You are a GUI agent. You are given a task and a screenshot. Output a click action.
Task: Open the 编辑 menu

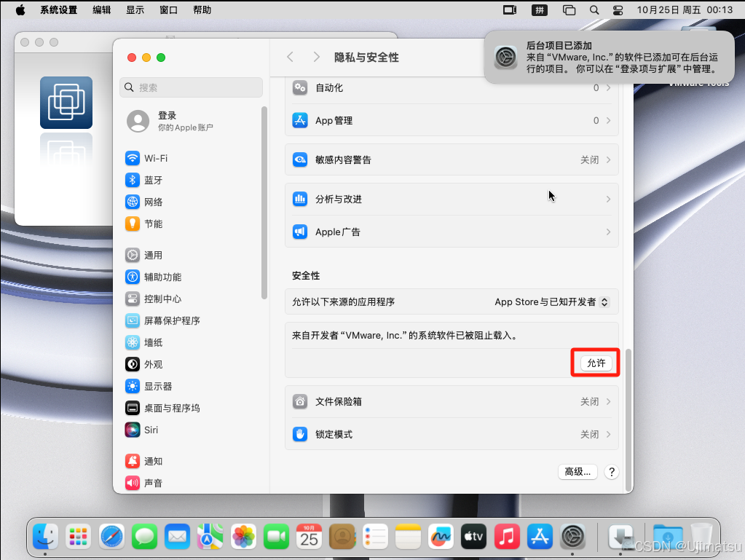click(102, 10)
